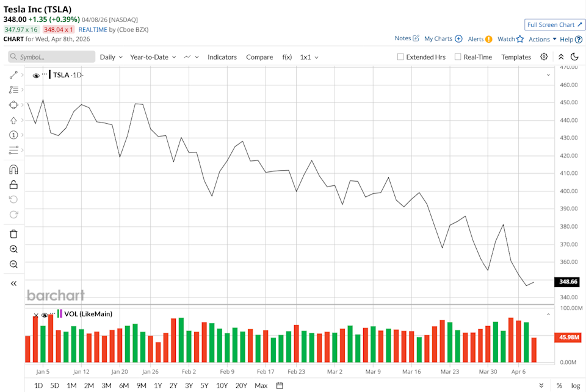This screenshot has width=586, height=392.
Task: Enable the Extended Hrs checkbox
Action: [400, 57]
